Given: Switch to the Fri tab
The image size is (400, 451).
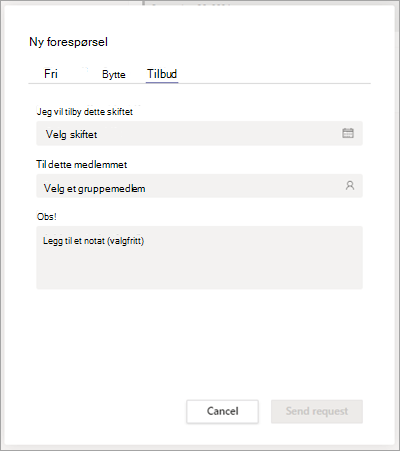Looking at the screenshot, I should [51, 74].
